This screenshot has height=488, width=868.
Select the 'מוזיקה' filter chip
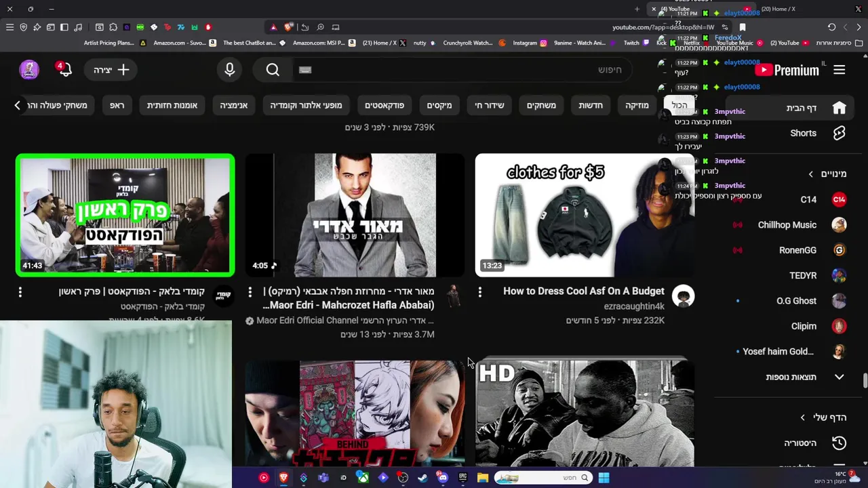pos(637,105)
